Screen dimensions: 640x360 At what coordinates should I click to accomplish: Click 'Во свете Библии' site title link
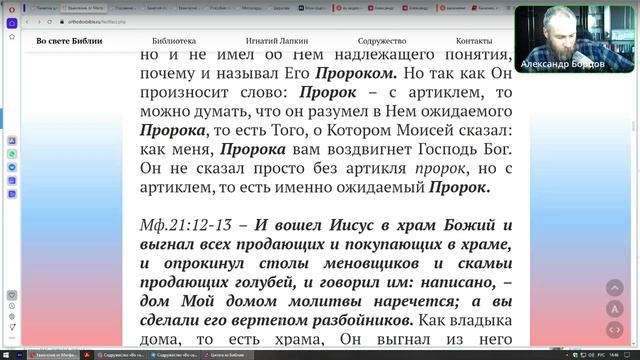(69, 41)
